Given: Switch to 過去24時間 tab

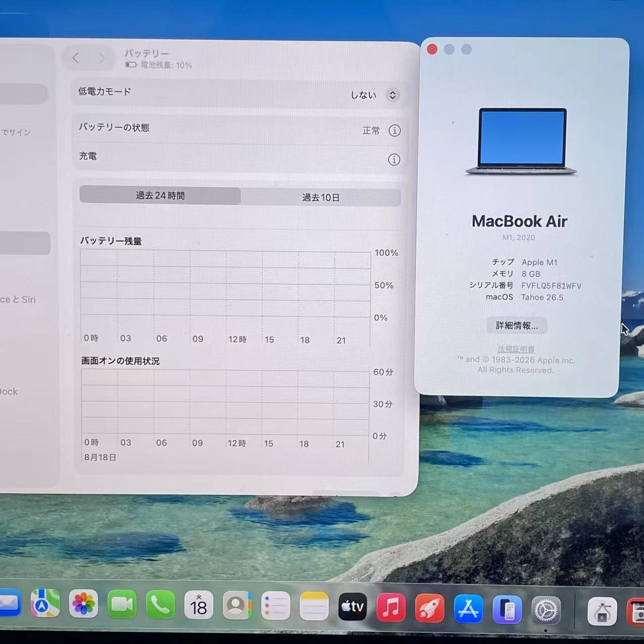Looking at the screenshot, I should click(160, 195).
